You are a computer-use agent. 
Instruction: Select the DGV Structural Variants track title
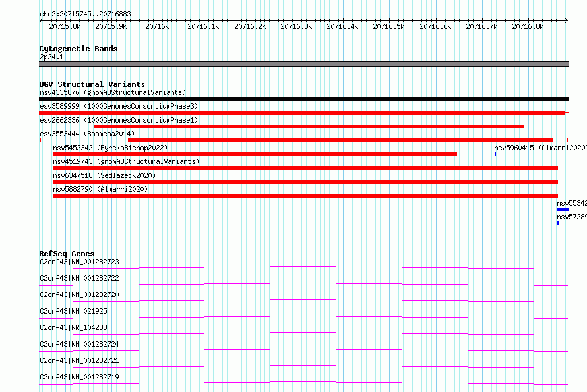coord(92,84)
